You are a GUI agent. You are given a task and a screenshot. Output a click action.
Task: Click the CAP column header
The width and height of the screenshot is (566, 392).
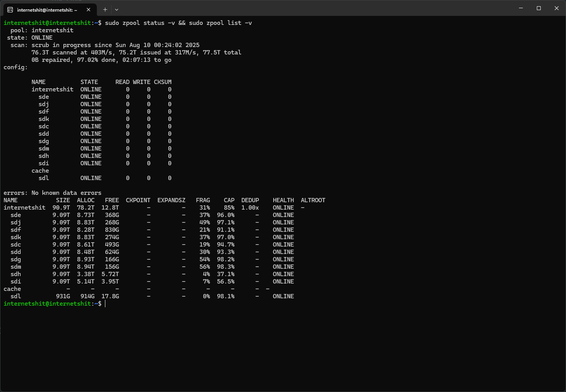[x=229, y=200]
